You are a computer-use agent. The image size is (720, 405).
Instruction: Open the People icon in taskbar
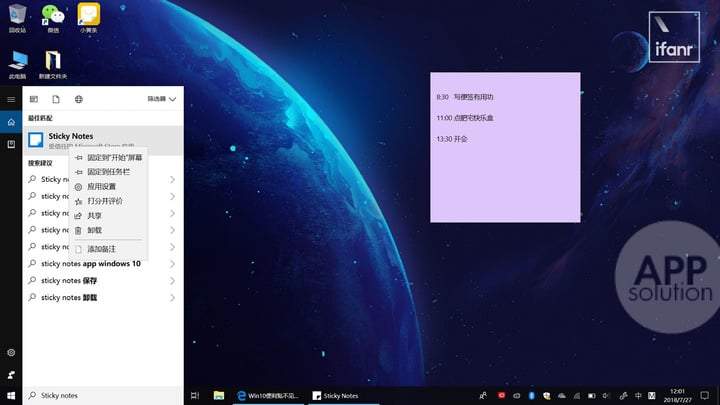(x=483, y=395)
